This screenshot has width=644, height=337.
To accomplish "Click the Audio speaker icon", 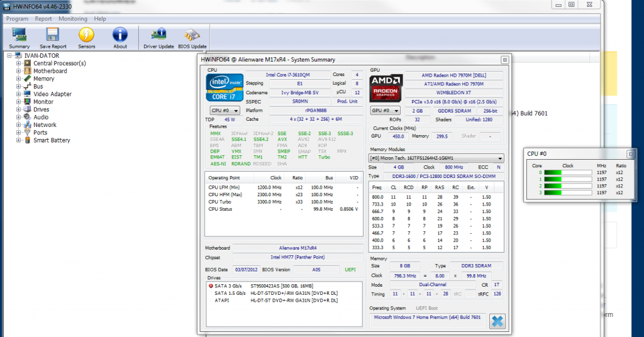I will pos(28,117).
